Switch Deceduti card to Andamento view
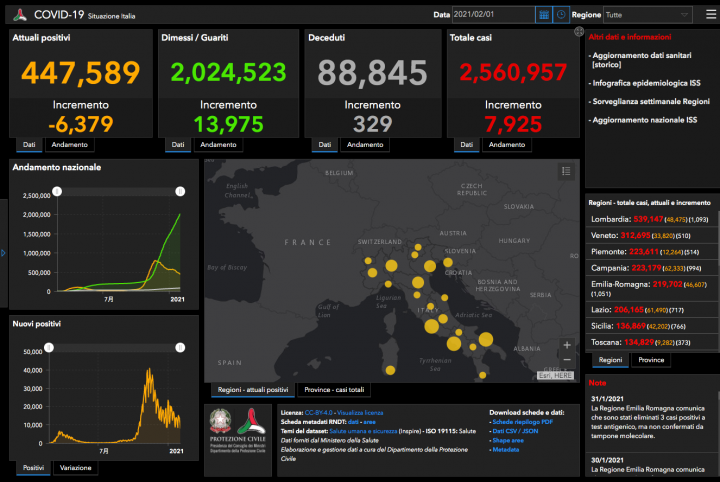The image size is (720, 482). [x=364, y=145]
